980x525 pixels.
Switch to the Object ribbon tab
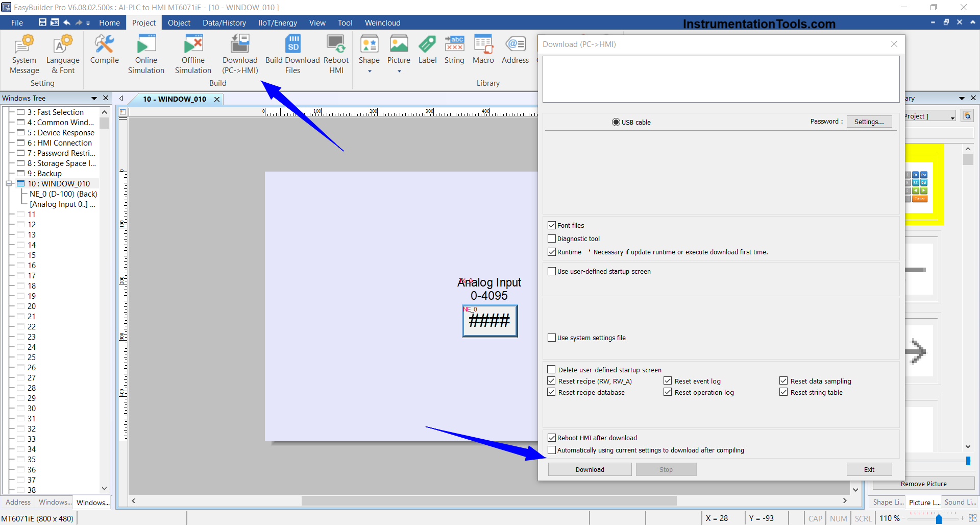(179, 23)
